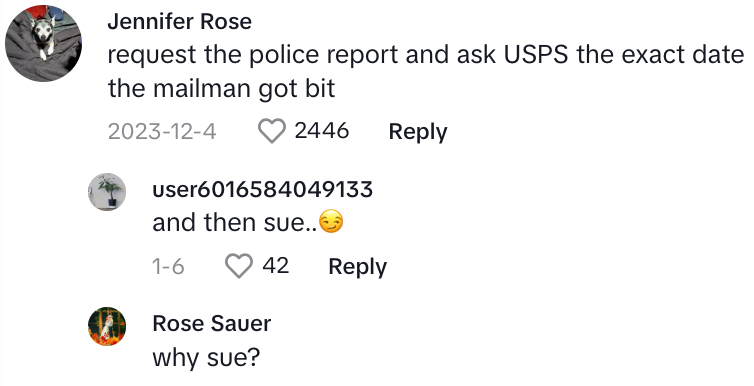Select the 2023-12-4 comment date

point(162,131)
